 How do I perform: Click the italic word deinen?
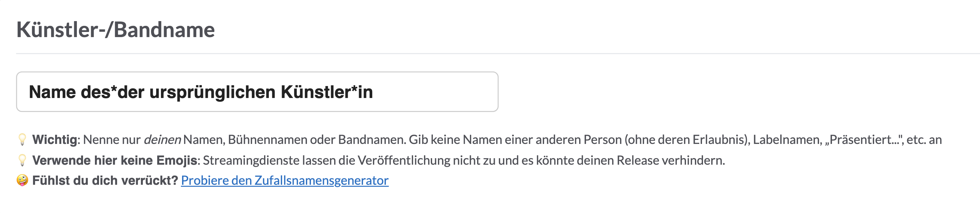162,140
